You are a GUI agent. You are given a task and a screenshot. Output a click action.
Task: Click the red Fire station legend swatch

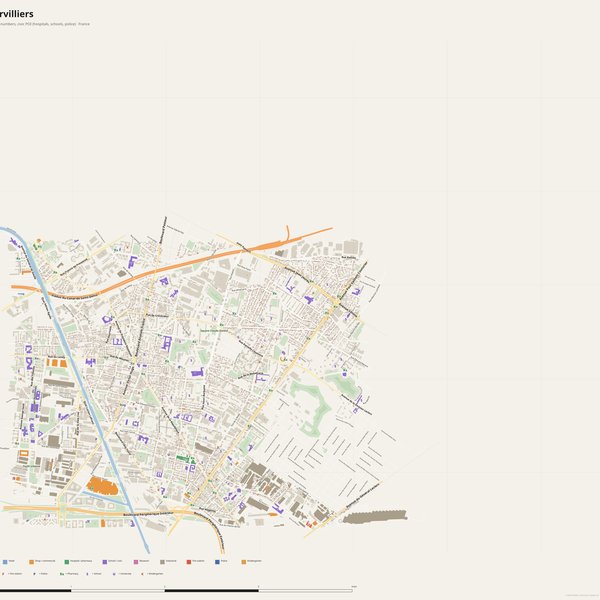click(189, 562)
